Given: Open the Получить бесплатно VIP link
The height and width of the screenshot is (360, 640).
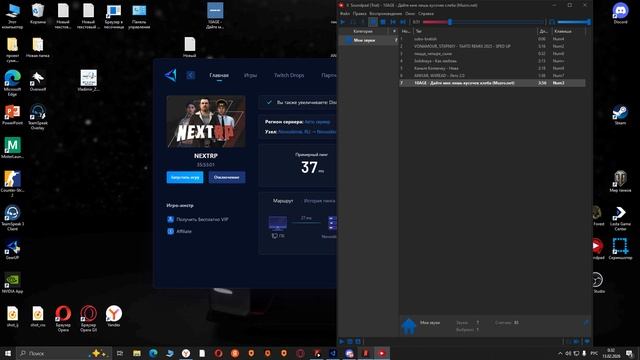Looking at the screenshot, I should pyautogui.click(x=198, y=219).
